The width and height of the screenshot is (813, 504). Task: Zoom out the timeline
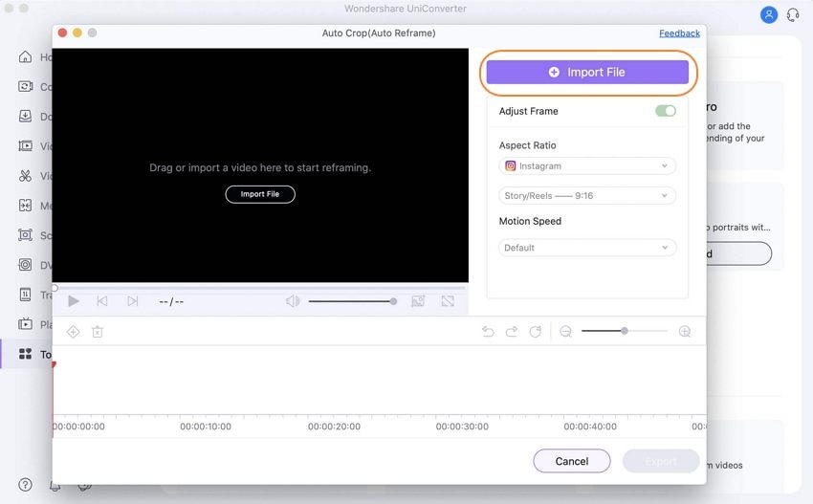coord(565,331)
